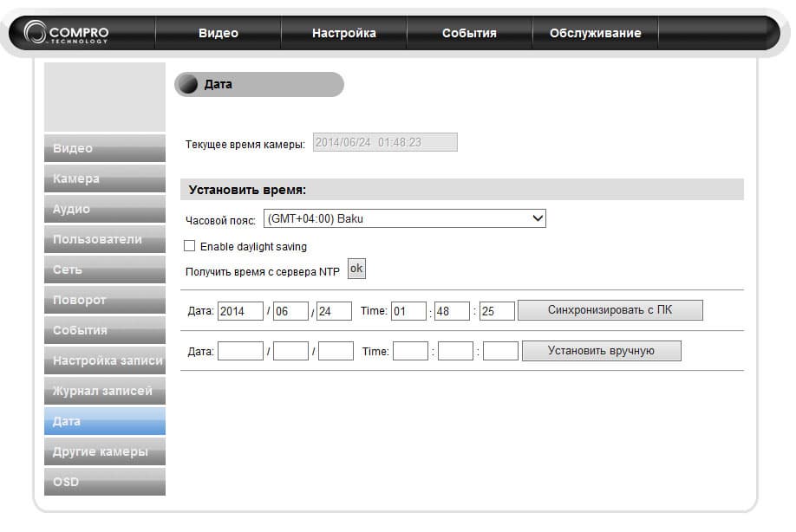Image resolution: width=796 pixels, height=532 pixels.
Task: Click the sync year field 2014
Action: 241,311
